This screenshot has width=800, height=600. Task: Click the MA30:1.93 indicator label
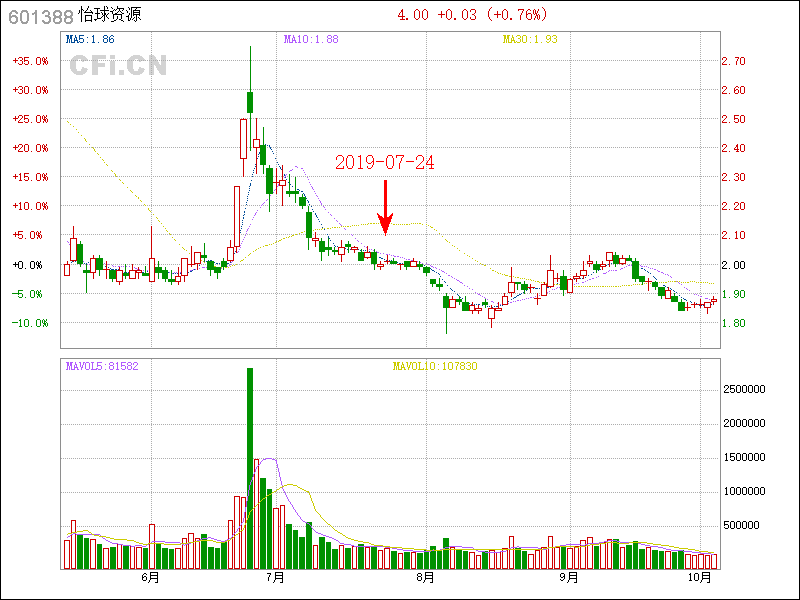point(529,40)
